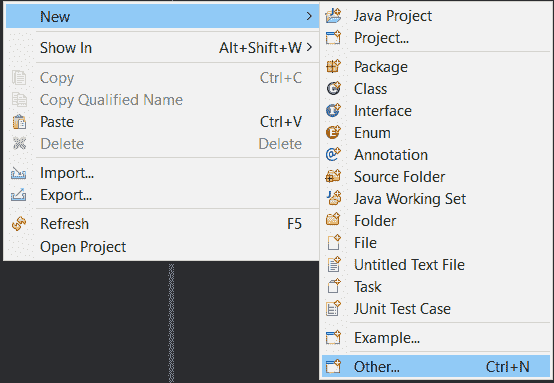Click the Example... icon
Image resolution: width=554 pixels, height=383 pixels.
[333, 337]
